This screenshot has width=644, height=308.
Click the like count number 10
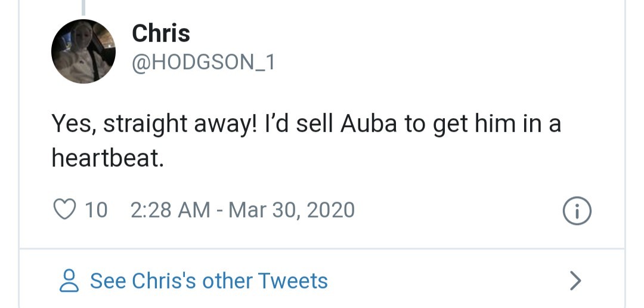pyautogui.click(x=96, y=210)
